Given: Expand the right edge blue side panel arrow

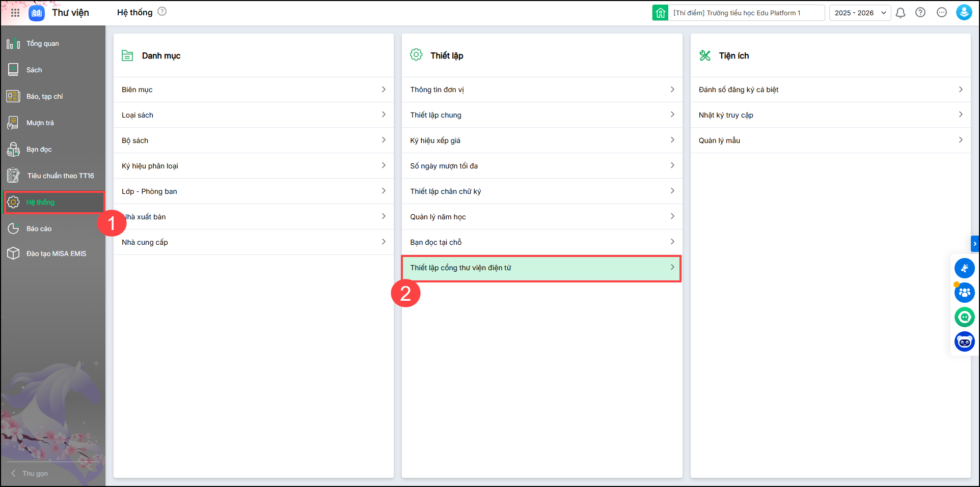Looking at the screenshot, I should pyautogui.click(x=974, y=244).
